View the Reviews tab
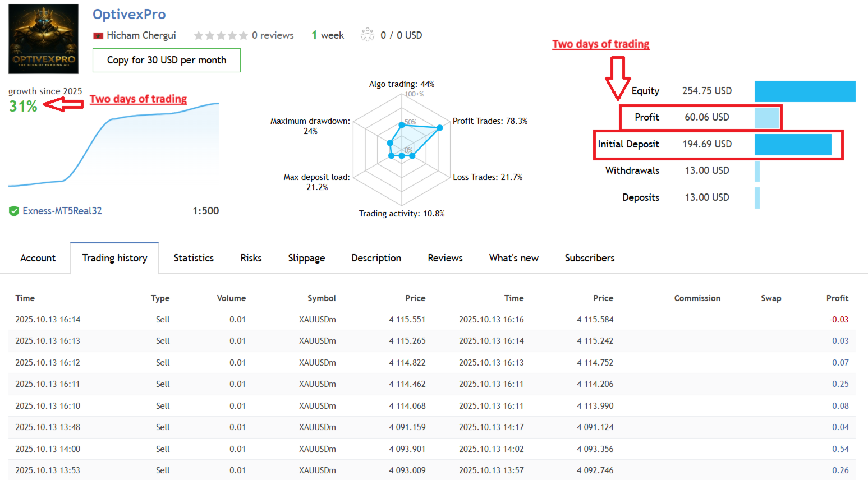The width and height of the screenshot is (868, 480). pos(445,258)
